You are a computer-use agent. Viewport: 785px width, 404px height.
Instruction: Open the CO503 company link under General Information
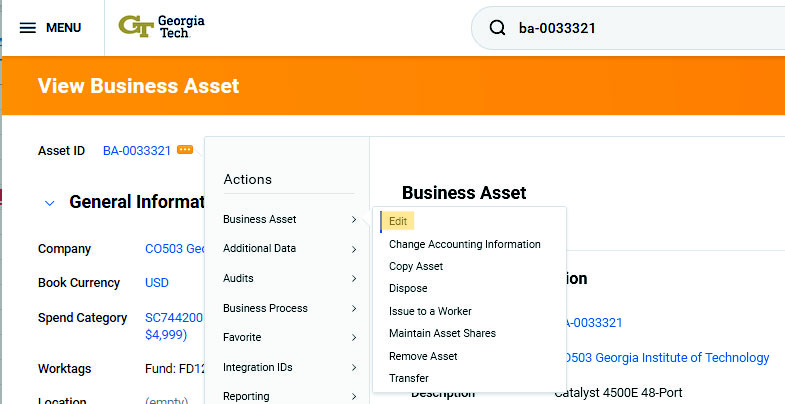(x=174, y=249)
